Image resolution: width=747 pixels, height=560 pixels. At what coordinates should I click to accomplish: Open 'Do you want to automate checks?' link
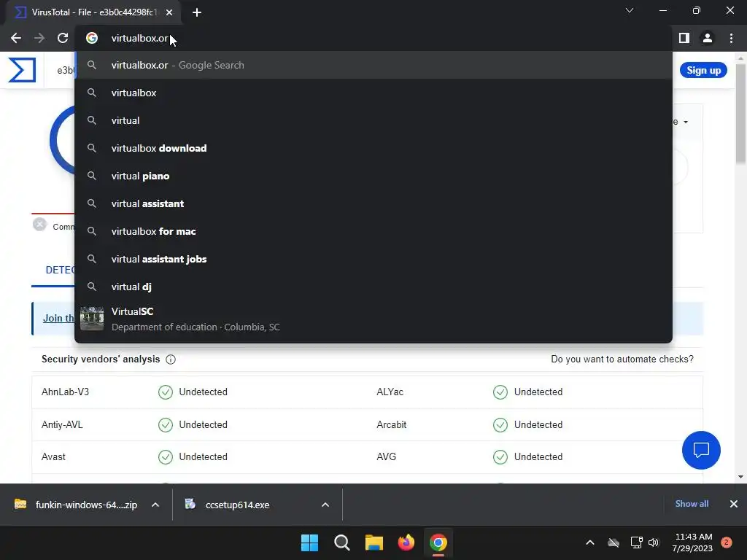pyautogui.click(x=622, y=359)
